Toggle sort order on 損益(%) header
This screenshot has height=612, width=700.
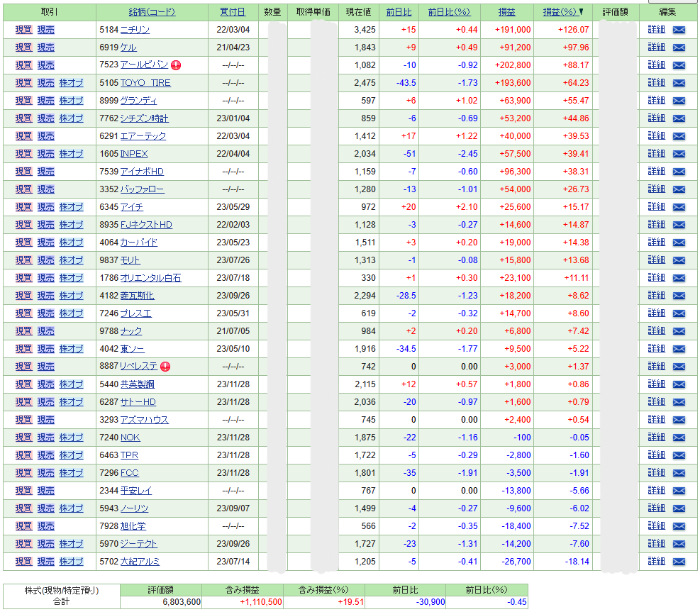click(560, 12)
